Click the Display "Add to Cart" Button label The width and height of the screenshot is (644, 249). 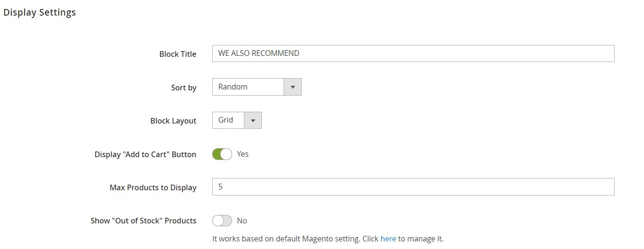(145, 154)
